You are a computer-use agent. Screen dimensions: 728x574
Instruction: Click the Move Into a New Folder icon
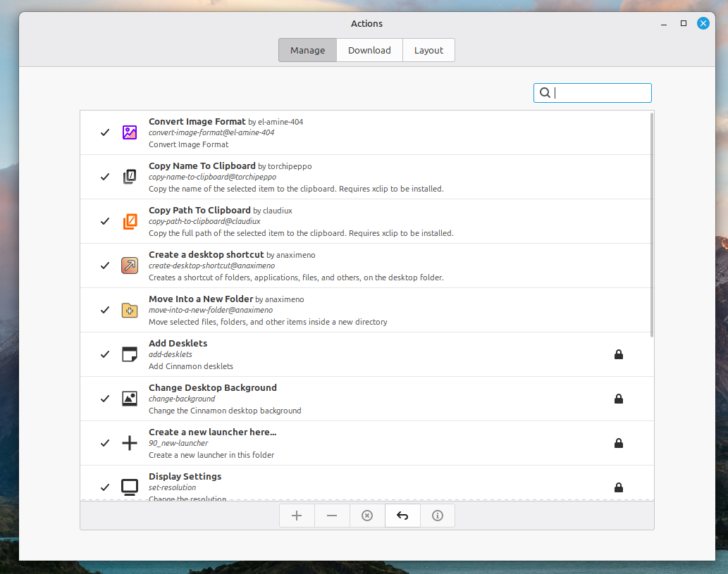click(x=129, y=310)
